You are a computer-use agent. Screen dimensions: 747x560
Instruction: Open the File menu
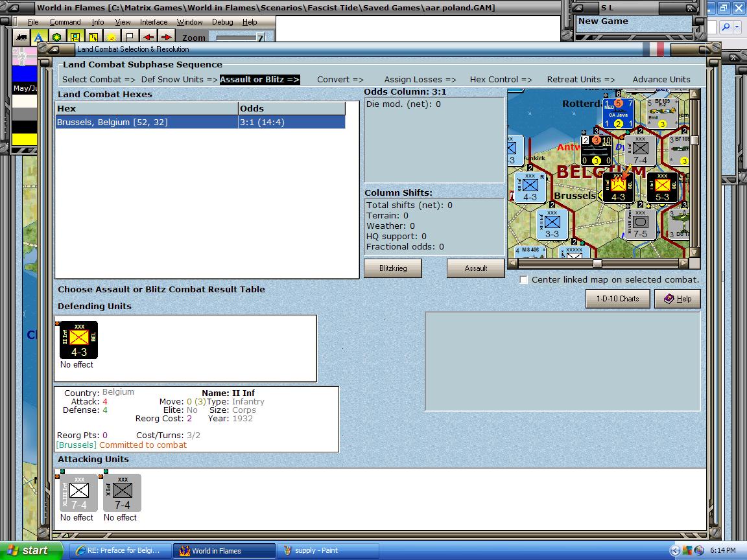pos(33,22)
